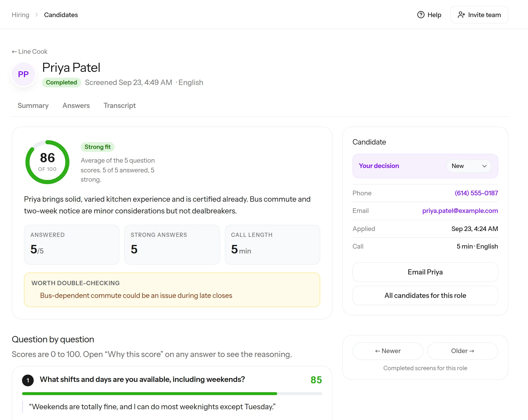Go to the Hiring breadcrumb

point(21,15)
